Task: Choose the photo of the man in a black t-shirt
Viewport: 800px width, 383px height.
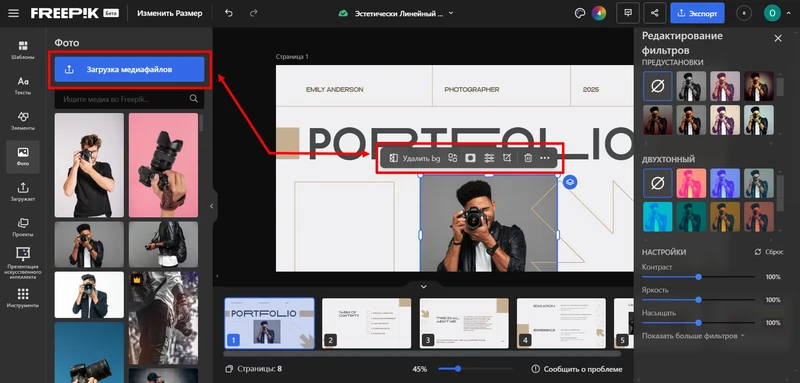Action: (x=89, y=165)
